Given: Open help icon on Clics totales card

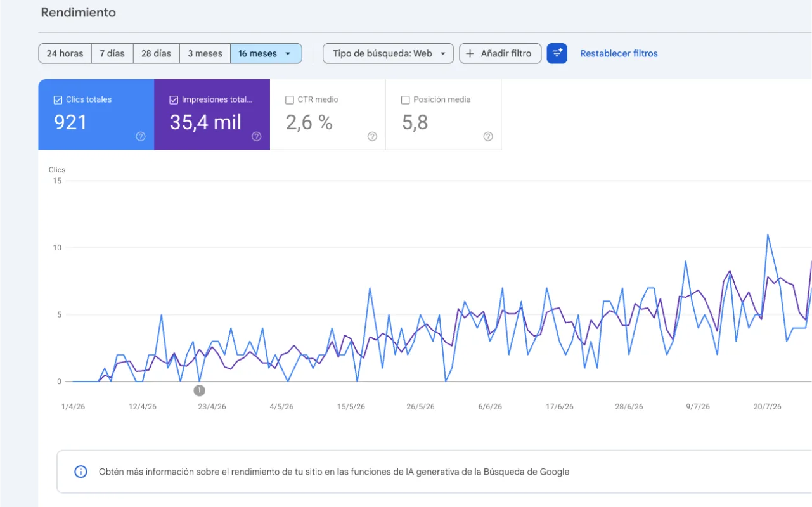Looking at the screenshot, I should tap(141, 136).
